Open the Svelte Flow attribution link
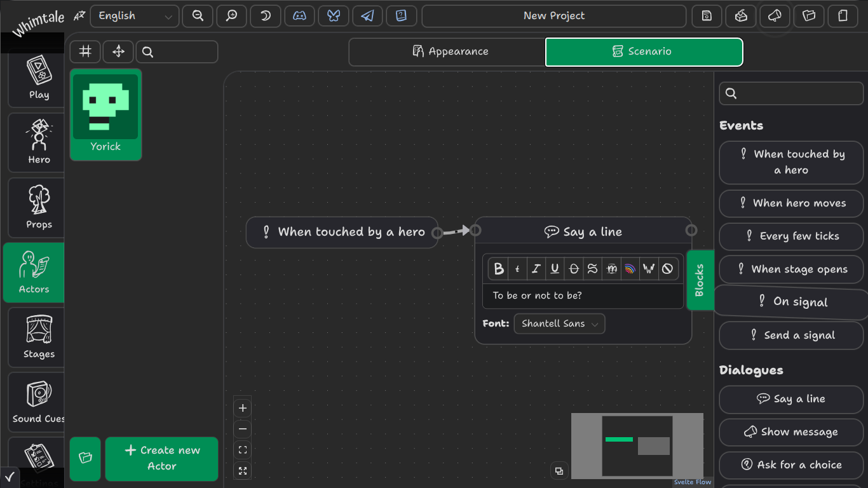868x488 pixels. tap(693, 482)
